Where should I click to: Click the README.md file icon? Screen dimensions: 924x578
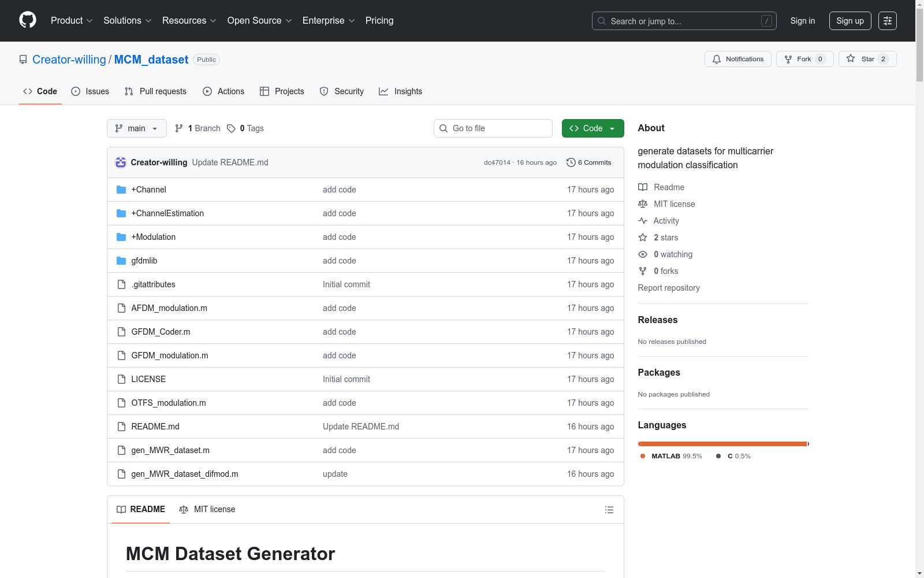tap(121, 427)
